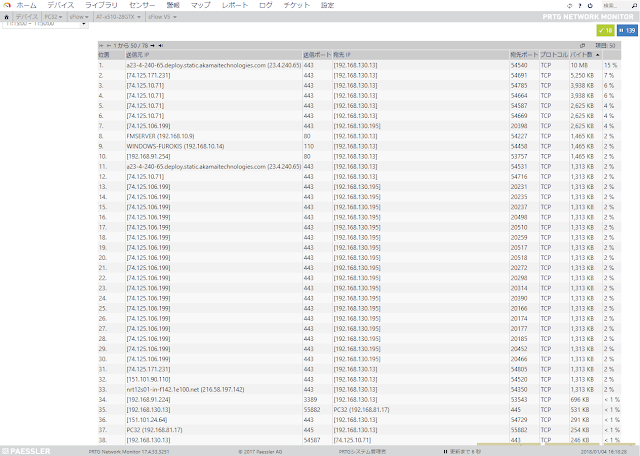Open the 項目: 50 items-per-page selector

[605, 46]
